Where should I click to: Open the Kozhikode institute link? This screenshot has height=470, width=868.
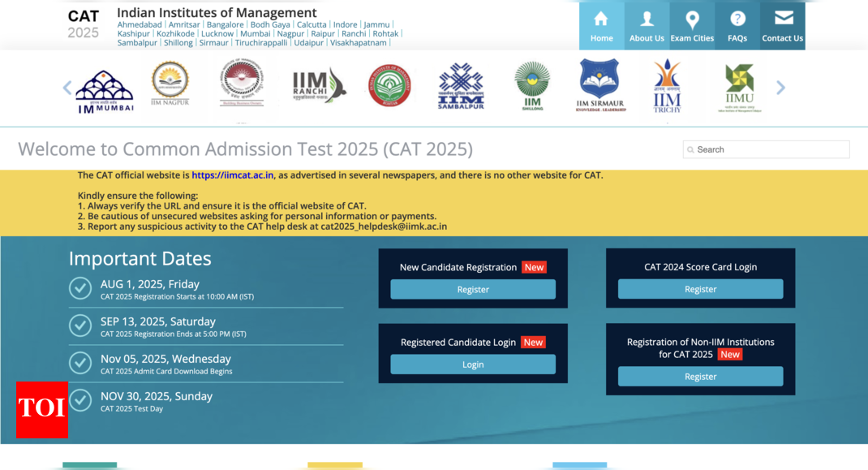175,33
